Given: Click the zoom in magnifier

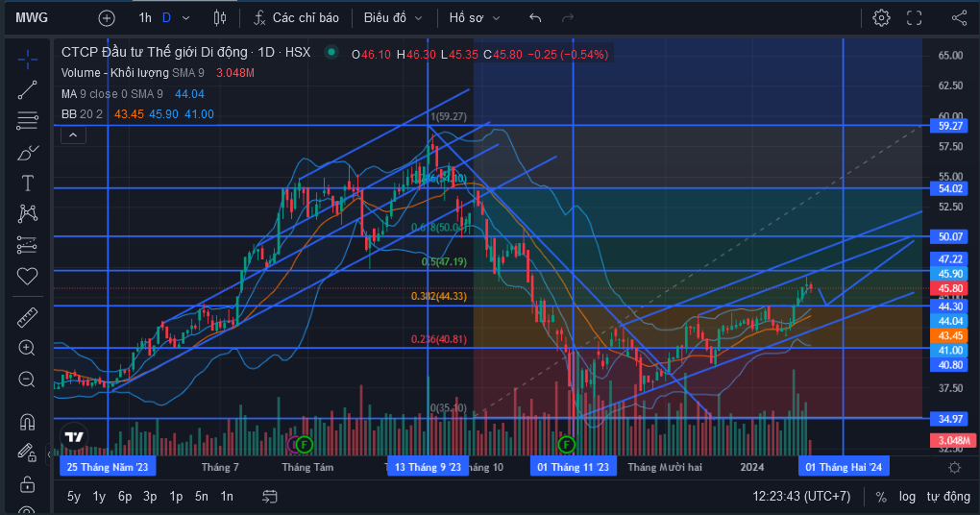Looking at the screenshot, I should pyautogui.click(x=27, y=348).
